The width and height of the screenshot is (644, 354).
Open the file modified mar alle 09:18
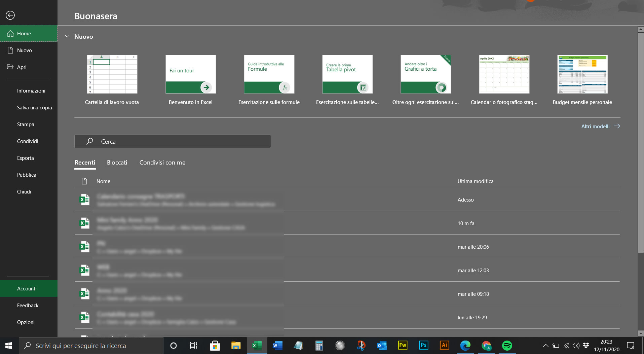347,294
